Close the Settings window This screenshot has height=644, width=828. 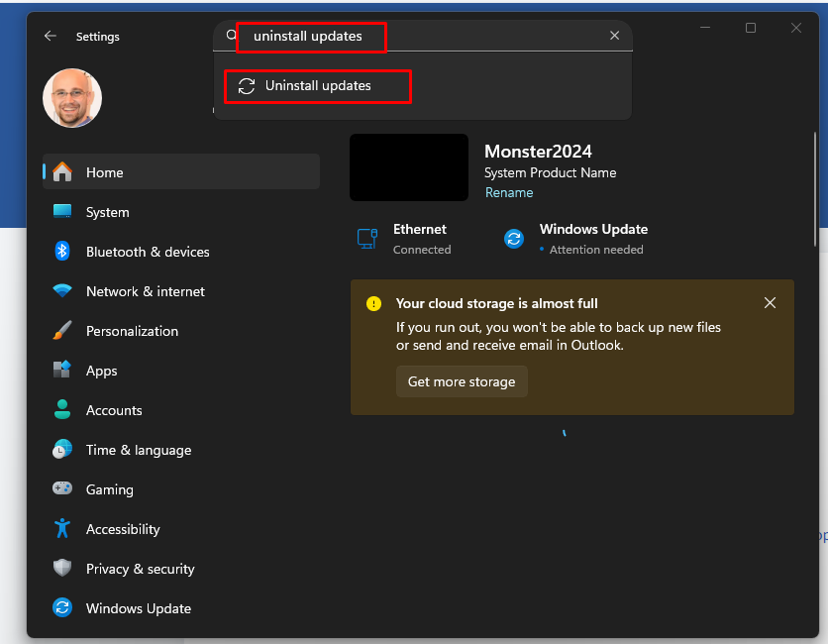795,28
